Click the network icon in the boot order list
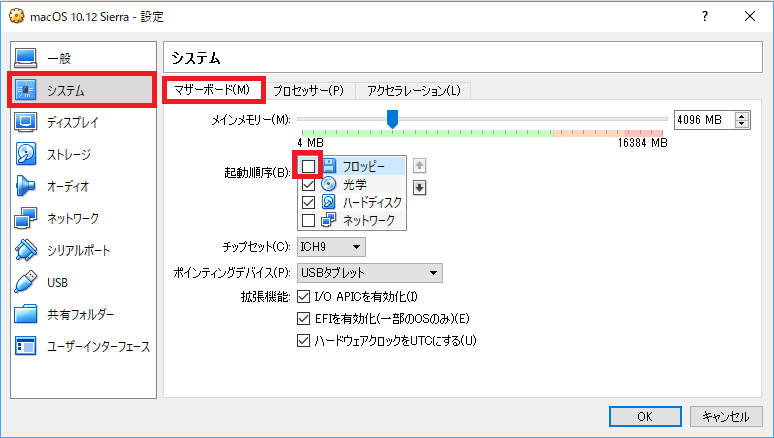Viewport: 774px width, 438px height. click(x=329, y=220)
